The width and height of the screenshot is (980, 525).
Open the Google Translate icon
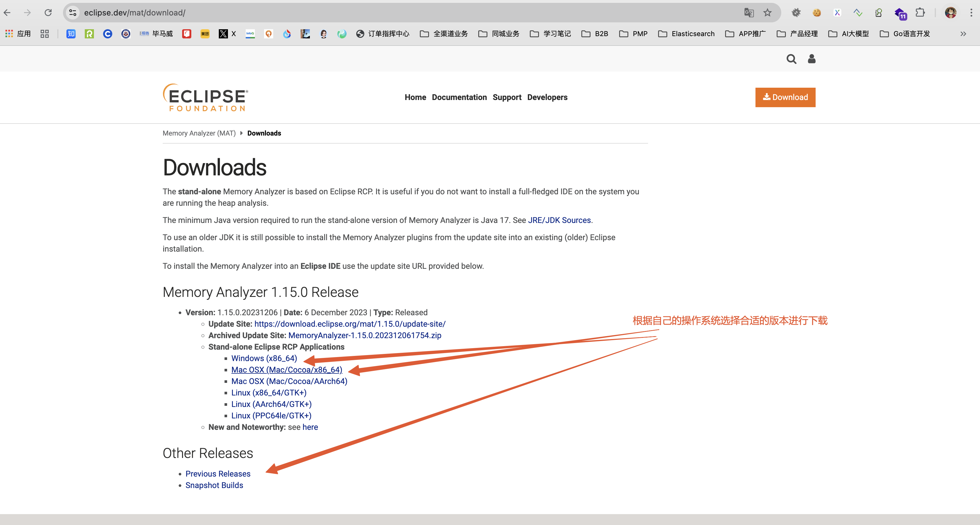(749, 13)
